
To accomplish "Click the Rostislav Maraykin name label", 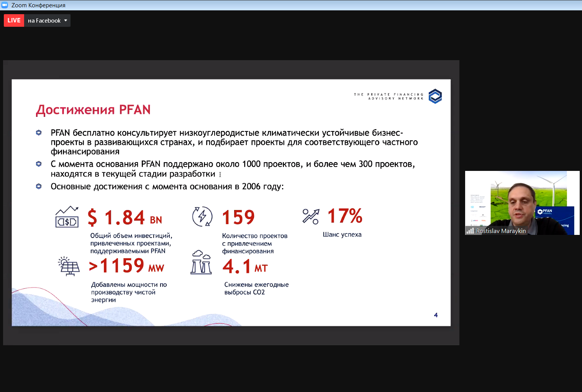I will tap(501, 231).
